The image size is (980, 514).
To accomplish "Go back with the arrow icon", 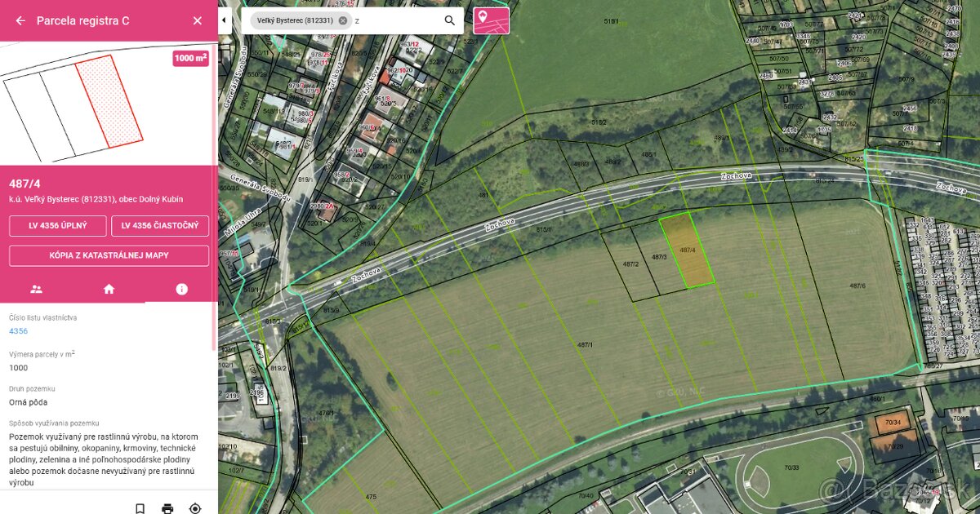I will 20,21.
